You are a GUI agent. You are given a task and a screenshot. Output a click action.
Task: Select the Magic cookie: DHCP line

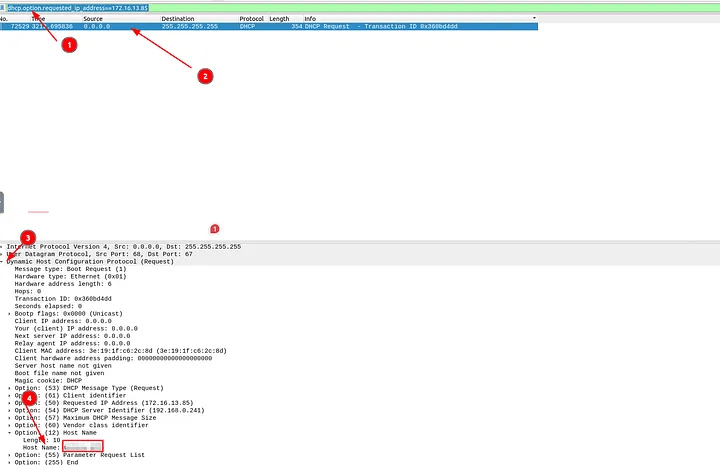point(48,380)
